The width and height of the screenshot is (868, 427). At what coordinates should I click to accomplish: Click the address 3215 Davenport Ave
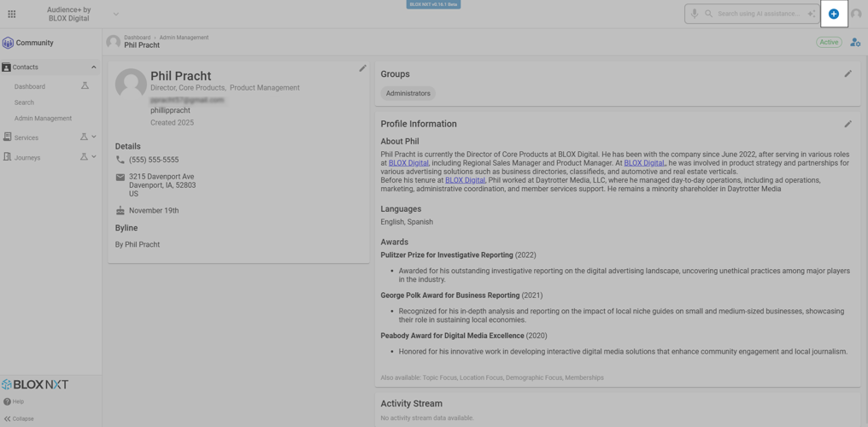(x=161, y=177)
